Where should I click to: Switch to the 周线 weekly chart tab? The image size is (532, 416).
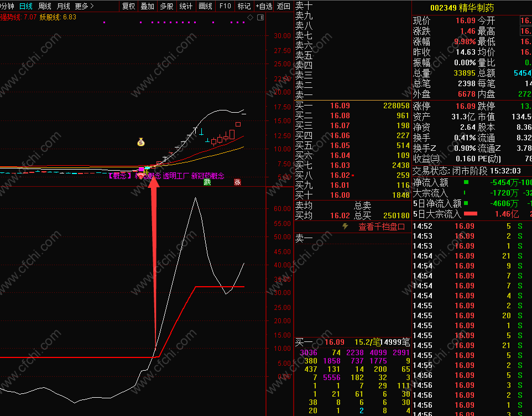click(x=44, y=6)
